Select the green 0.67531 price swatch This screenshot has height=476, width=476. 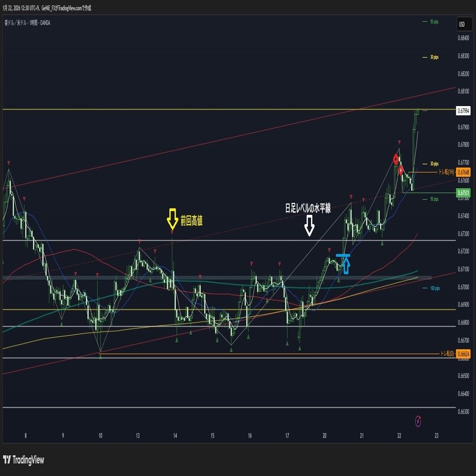point(464,191)
